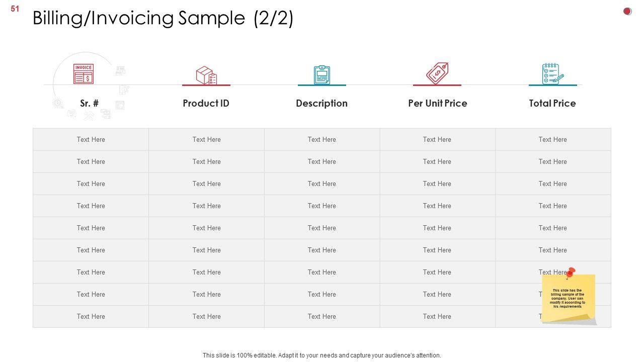Screen dimensions: 644x362
Task: Click the clipboard icon above Description
Action: pos(321,75)
